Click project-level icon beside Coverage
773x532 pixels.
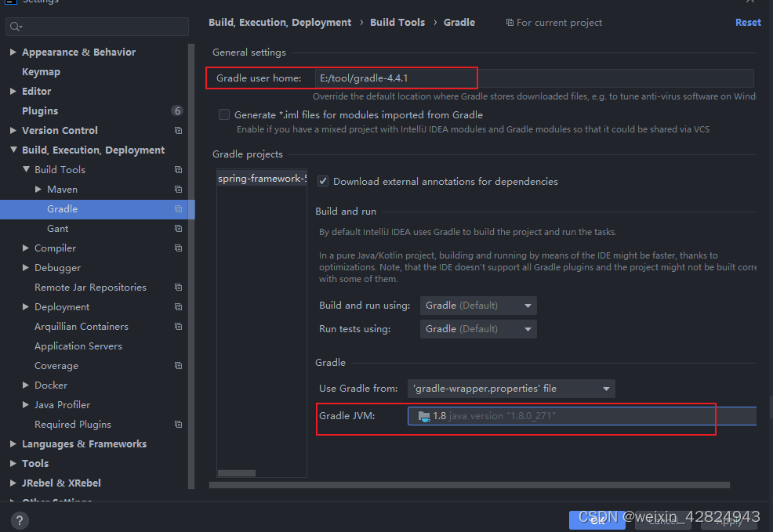(179, 365)
